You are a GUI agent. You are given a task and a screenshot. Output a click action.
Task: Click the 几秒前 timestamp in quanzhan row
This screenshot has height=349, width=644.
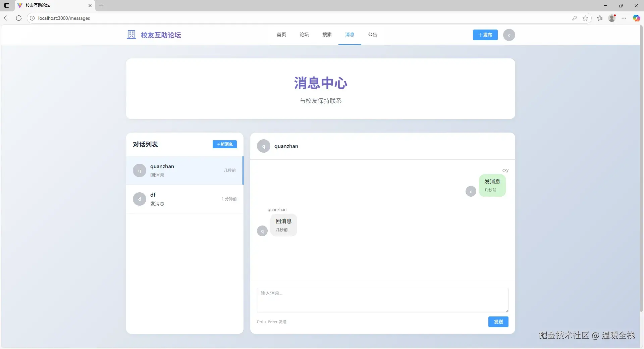click(x=230, y=170)
